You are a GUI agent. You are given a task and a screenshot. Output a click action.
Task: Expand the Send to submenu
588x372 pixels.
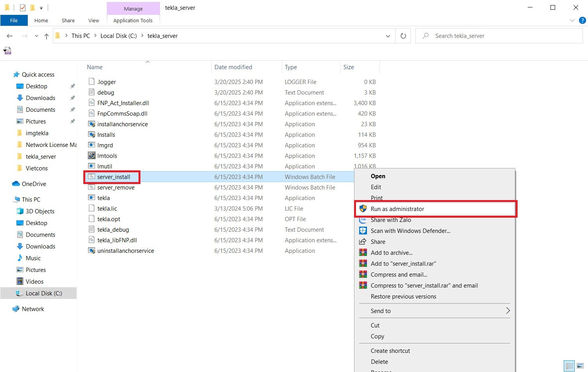(x=508, y=311)
